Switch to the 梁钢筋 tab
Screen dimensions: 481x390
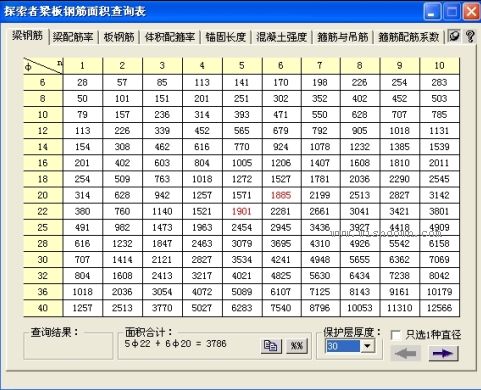tap(28, 35)
